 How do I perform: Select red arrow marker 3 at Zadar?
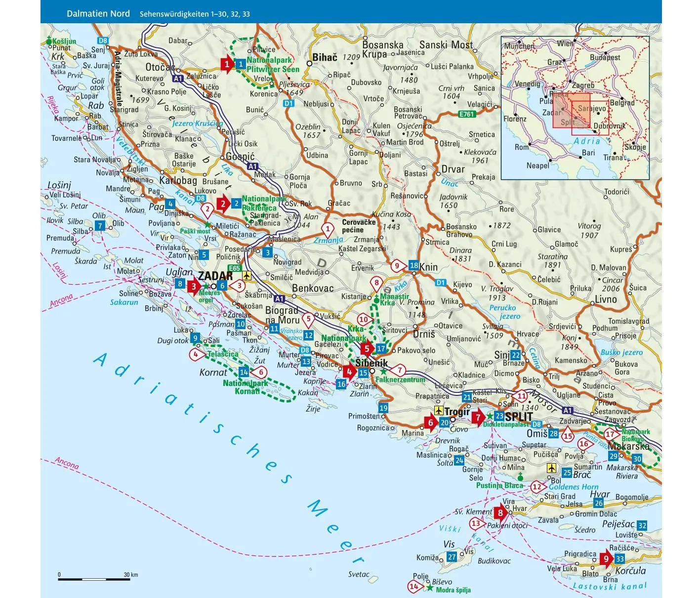(194, 286)
